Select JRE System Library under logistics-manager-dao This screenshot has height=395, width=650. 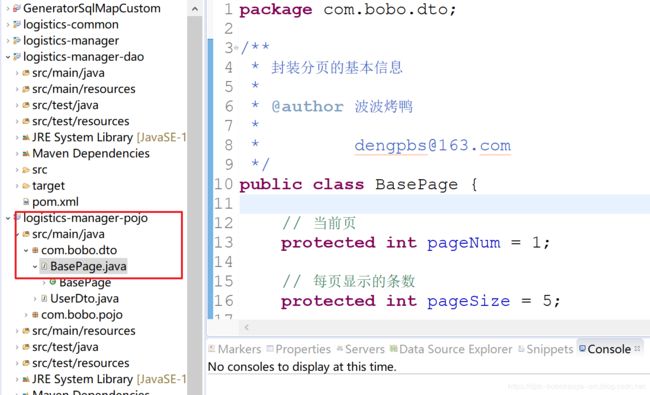tap(109, 138)
